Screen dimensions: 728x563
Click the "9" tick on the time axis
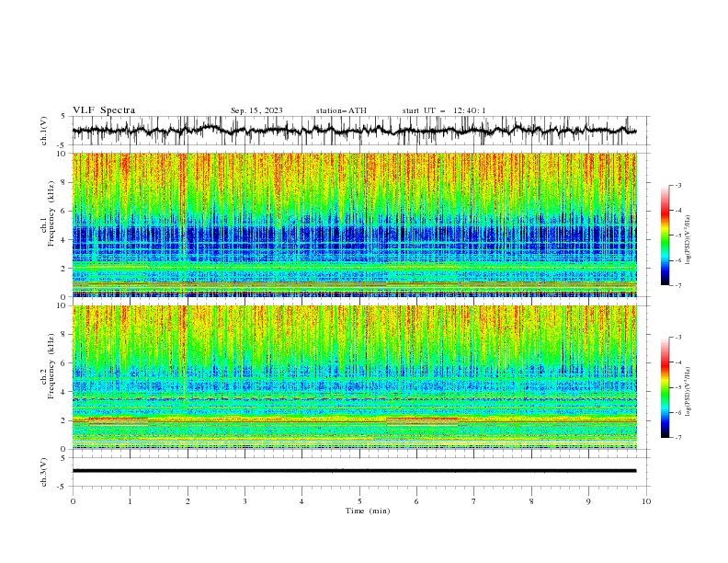pyautogui.click(x=588, y=501)
